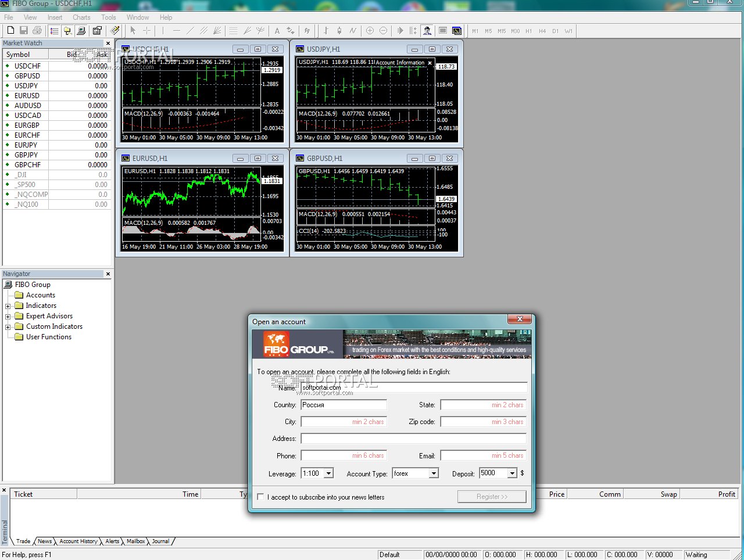This screenshot has height=560, width=744.
Task: Open the Account Type dropdown
Action: [x=434, y=473]
